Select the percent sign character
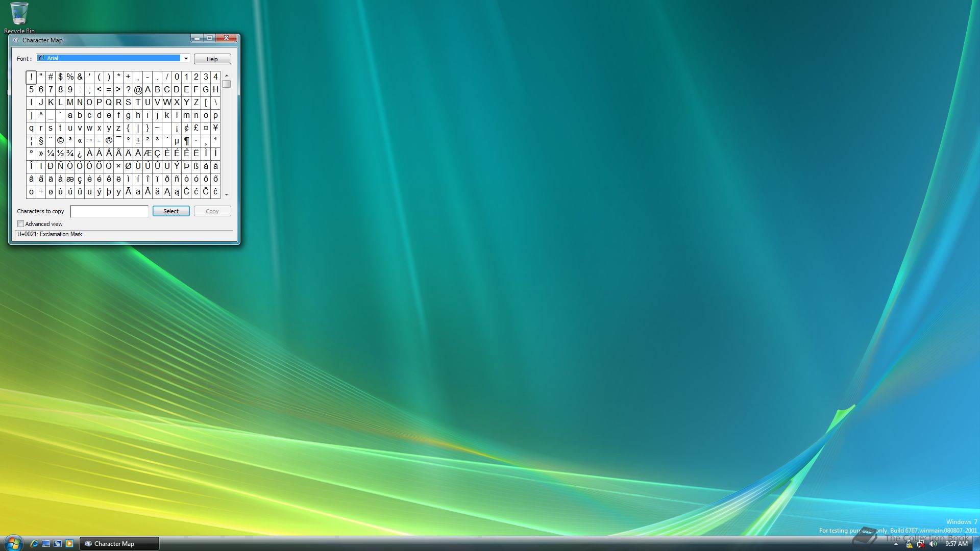The width and height of the screenshot is (980, 551). (70, 77)
